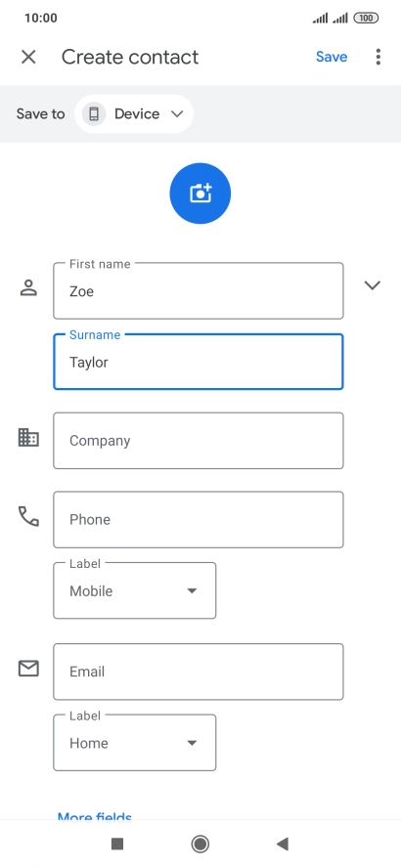Focus the First name field with Zoe

pos(199,290)
